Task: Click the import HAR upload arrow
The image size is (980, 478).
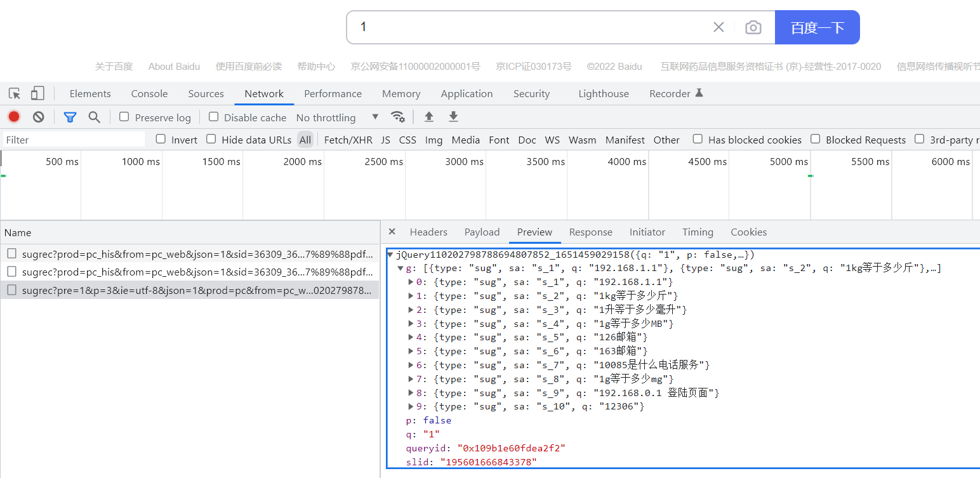Action: pos(429,117)
